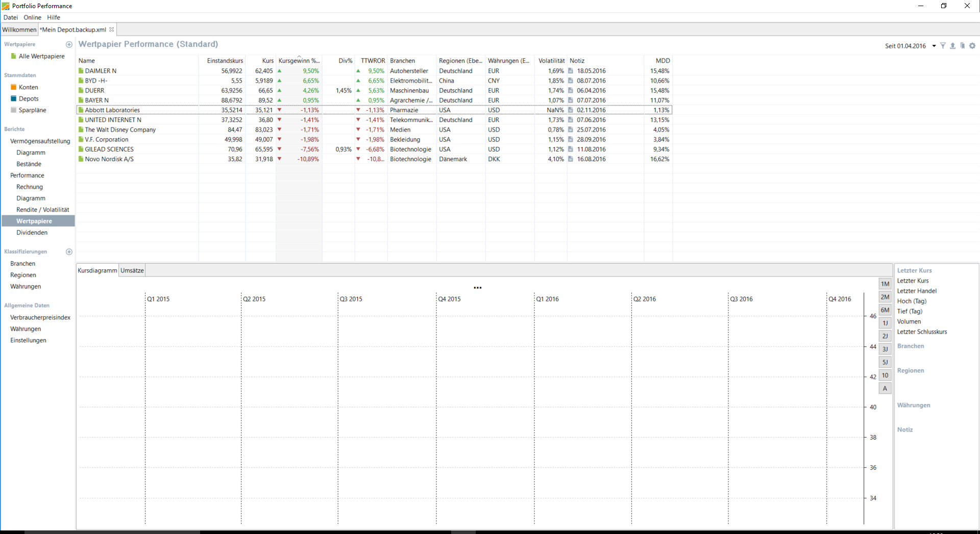Click the Novo Nordisk A/S security icon
Viewport: 980px width, 534px height.
point(81,159)
